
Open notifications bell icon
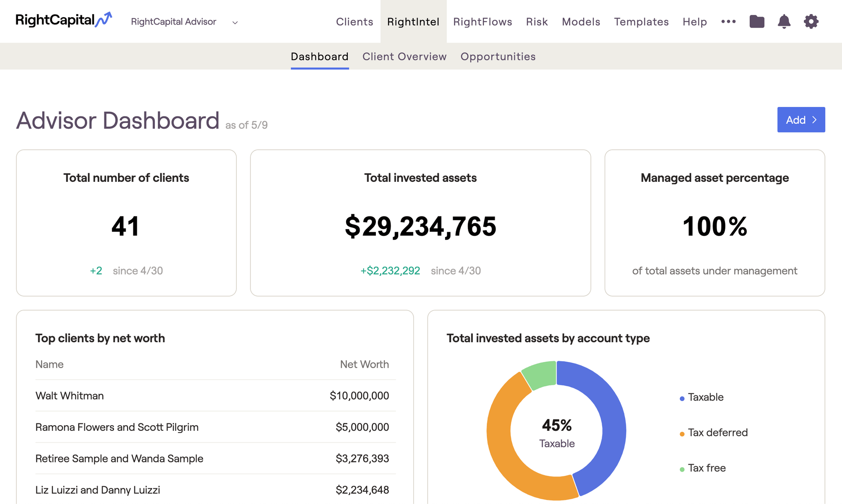(784, 21)
